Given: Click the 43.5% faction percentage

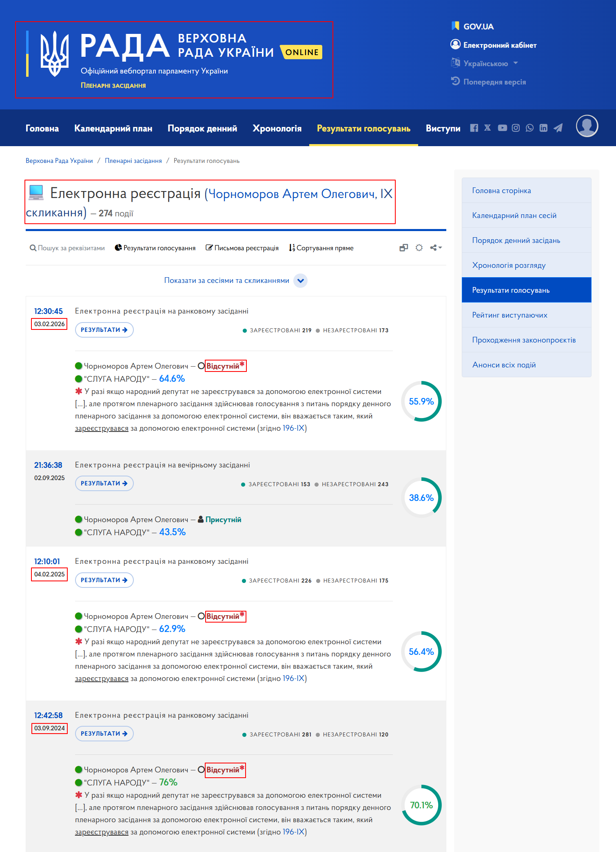Looking at the screenshot, I should pyautogui.click(x=172, y=532).
